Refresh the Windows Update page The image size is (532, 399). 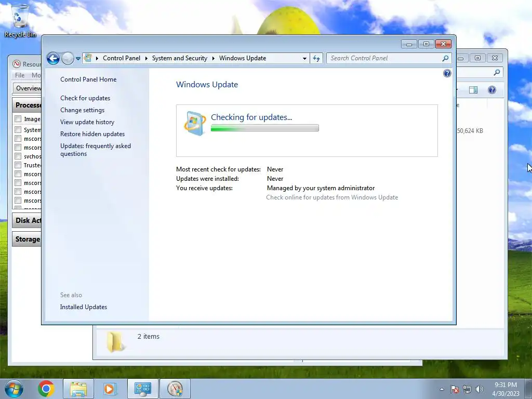coord(316,58)
